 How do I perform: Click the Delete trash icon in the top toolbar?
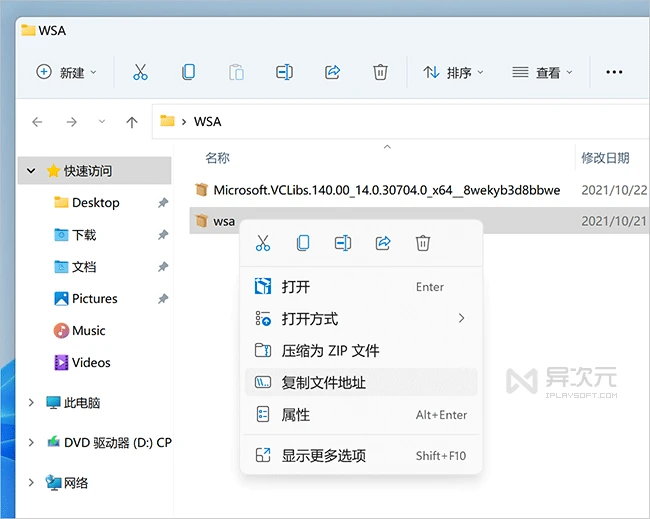(380, 72)
